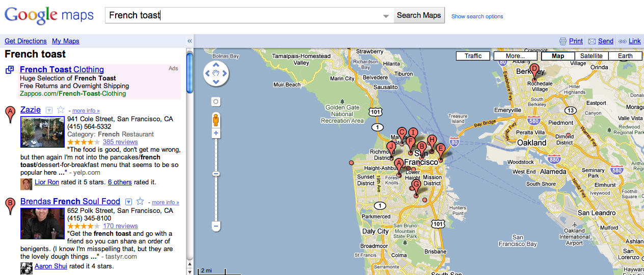Open the My Maps tab
The width and height of the screenshot is (644, 275).
pos(66,41)
